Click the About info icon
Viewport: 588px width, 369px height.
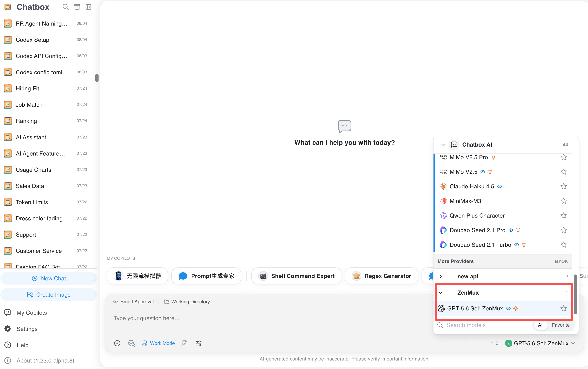click(x=8, y=360)
